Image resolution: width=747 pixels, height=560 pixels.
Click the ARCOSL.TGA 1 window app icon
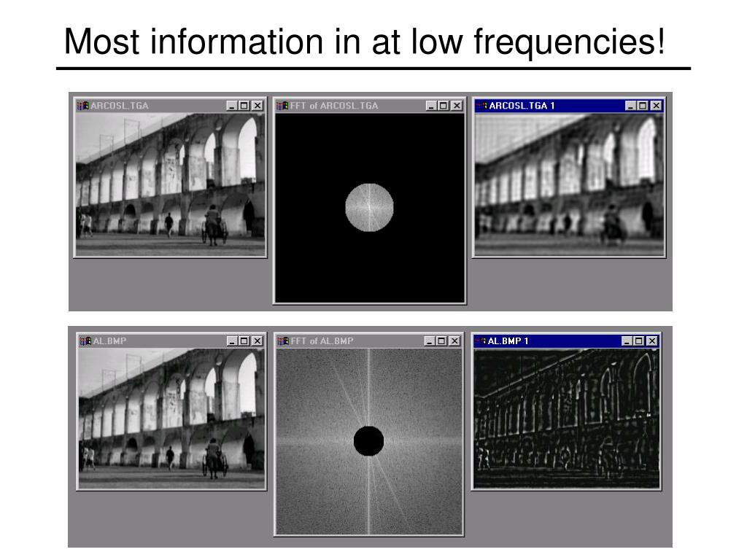482,106
